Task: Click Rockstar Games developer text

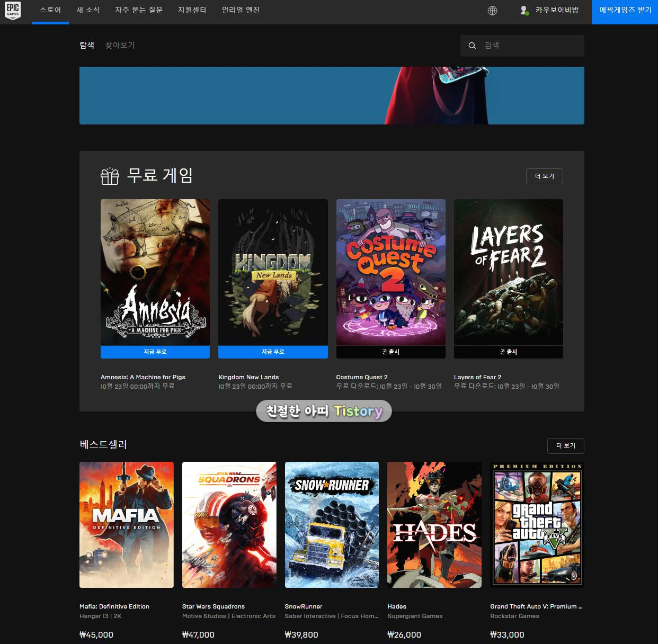Action: tap(514, 616)
